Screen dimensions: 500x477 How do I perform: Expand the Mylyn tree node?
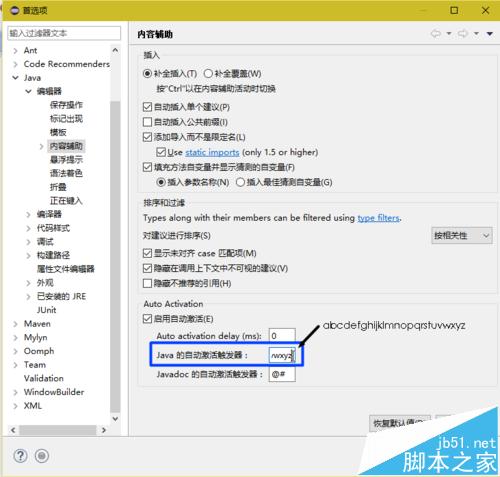point(15,338)
